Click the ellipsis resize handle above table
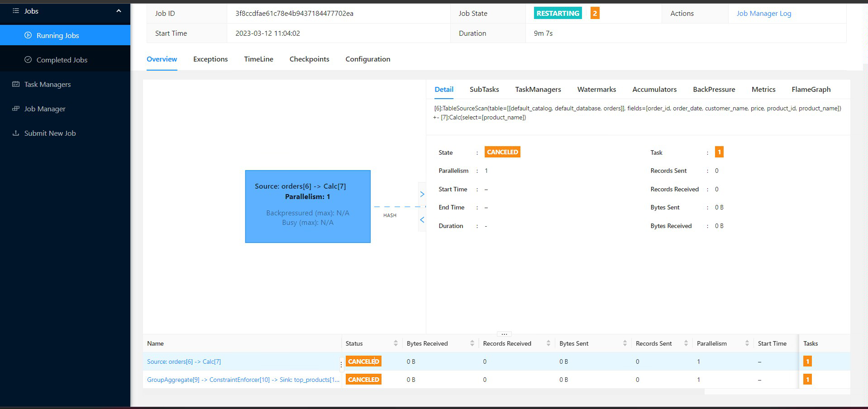This screenshot has height=409, width=868. tap(504, 334)
